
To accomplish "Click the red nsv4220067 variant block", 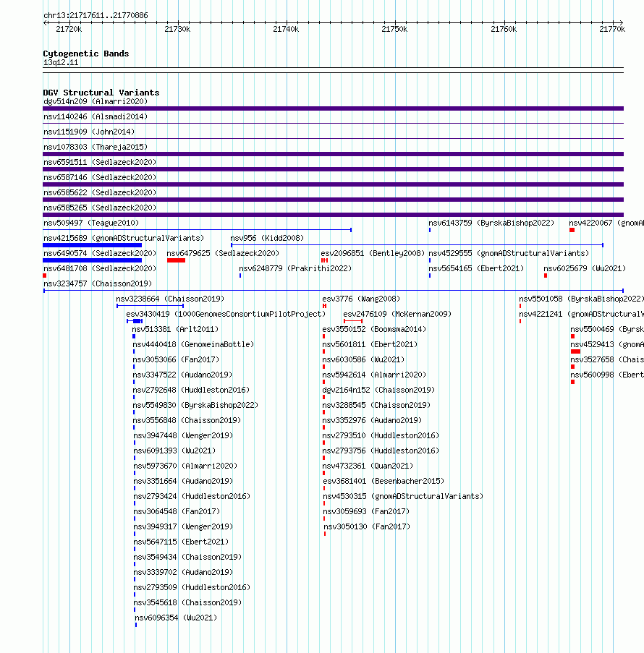I will coord(572,230).
